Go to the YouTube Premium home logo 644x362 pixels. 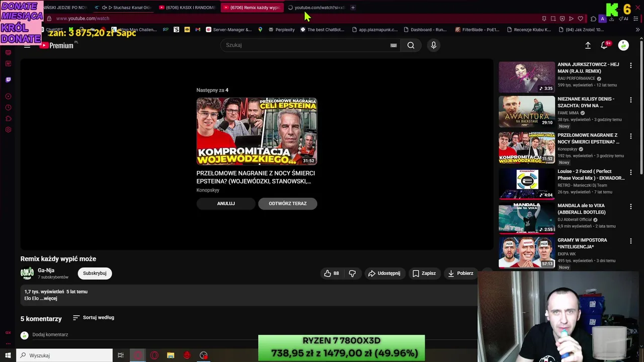coord(57,45)
